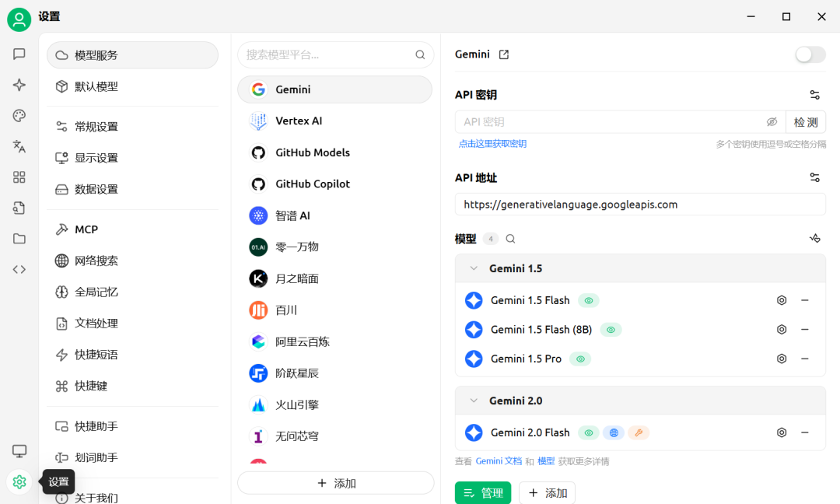Open 文档处理 settings section
Image resolution: width=840 pixels, height=504 pixels.
point(132,324)
